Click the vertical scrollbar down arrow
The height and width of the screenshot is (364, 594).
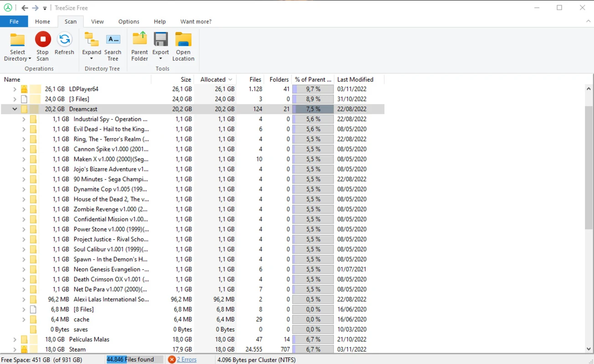click(x=589, y=349)
